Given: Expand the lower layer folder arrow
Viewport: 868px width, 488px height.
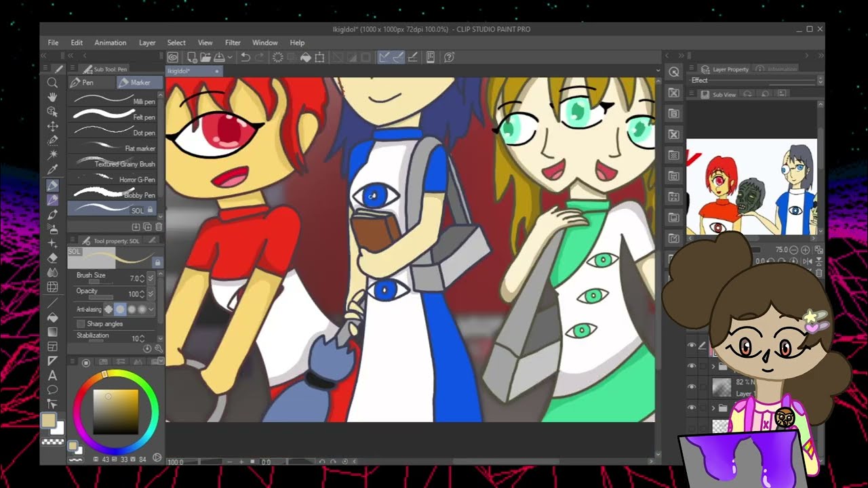Looking at the screenshot, I should [x=713, y=408].
